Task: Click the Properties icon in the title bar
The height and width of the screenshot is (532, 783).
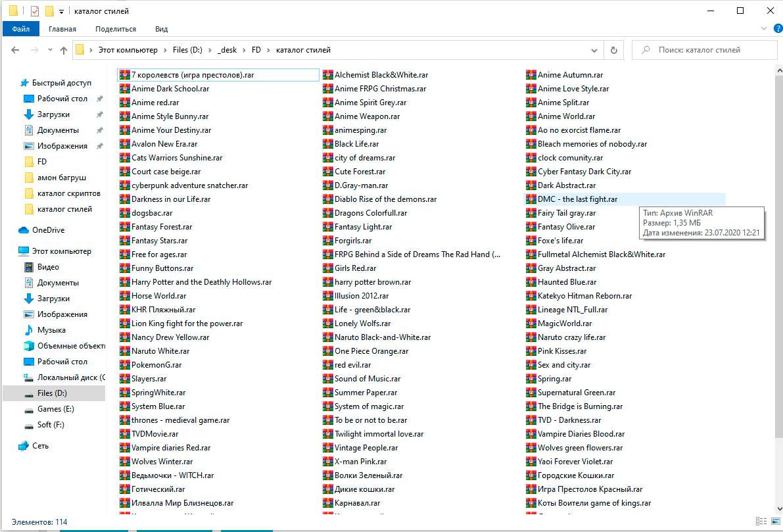Action: 34,11
